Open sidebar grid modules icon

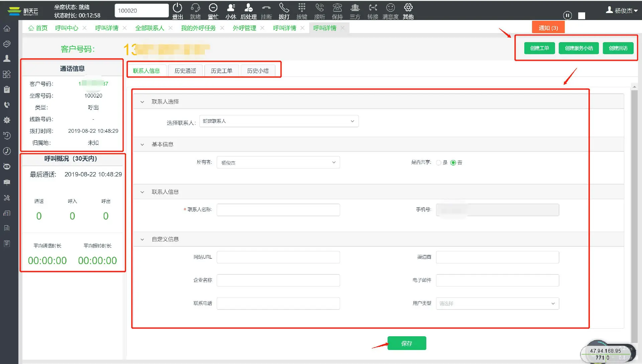(x=7, y=74)
